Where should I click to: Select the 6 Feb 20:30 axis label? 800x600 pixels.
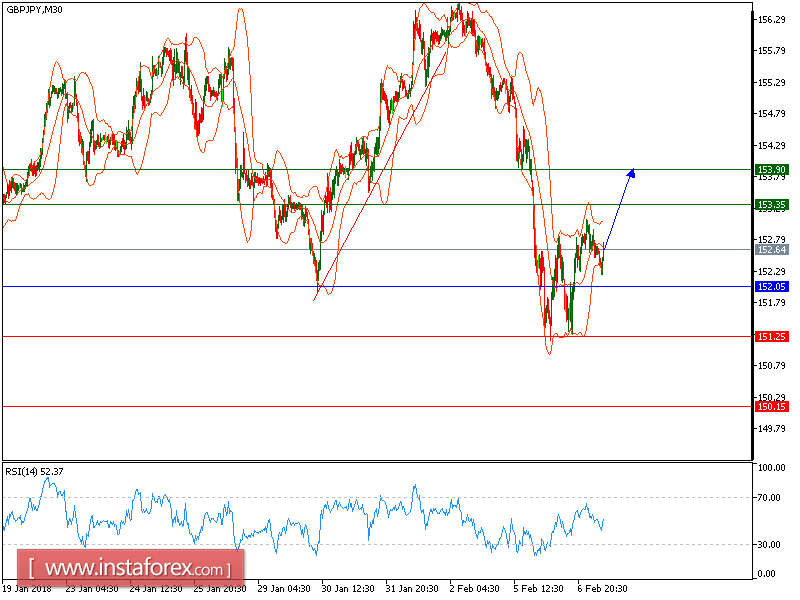point(601,590)
